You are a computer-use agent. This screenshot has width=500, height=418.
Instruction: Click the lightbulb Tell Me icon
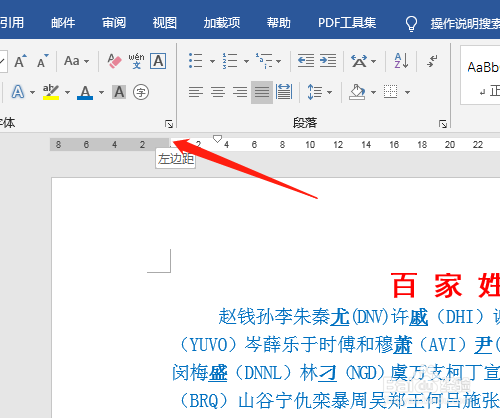pyautogui.click(x=411, y=23)
